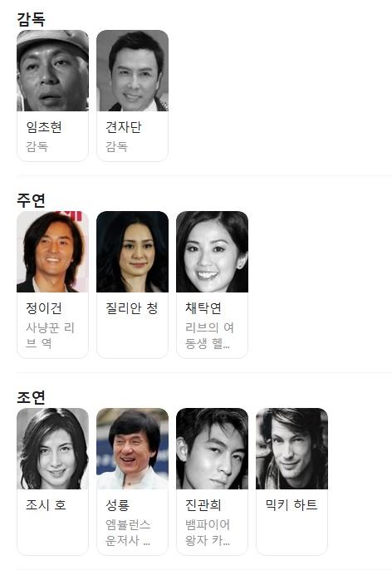Click the 사냥꾼 리브 역 role text
The image size is (392, 570).
(50, 335)
